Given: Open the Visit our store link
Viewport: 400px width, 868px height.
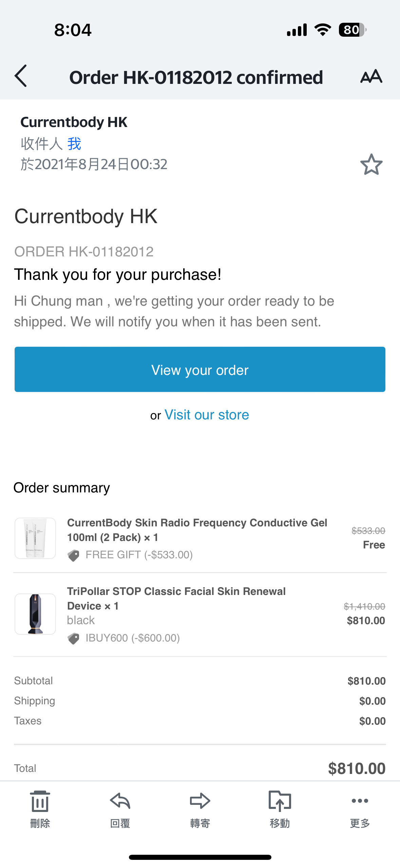Looking at the screenshot, I should 207,415.
